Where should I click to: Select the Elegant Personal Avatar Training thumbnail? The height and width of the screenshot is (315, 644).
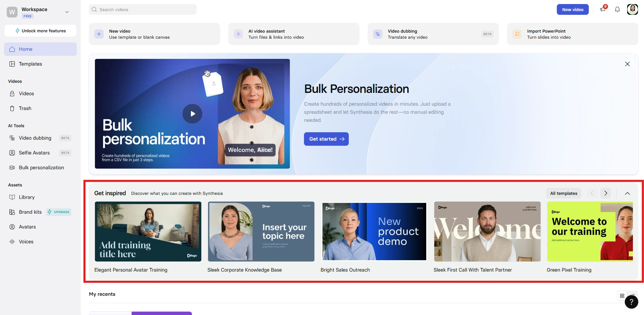click(148, 232)
